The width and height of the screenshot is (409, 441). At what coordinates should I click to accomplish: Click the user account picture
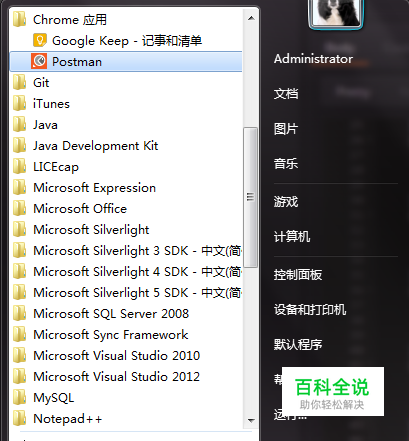(336, 13)
